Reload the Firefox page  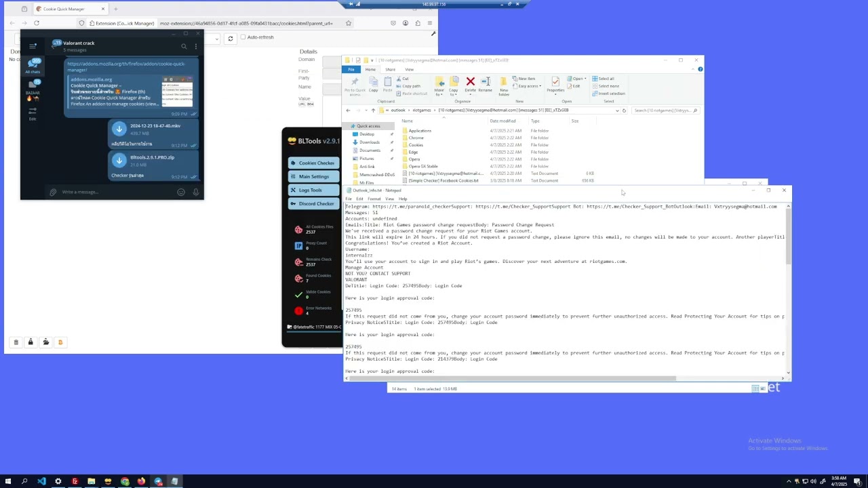point(37,23)
